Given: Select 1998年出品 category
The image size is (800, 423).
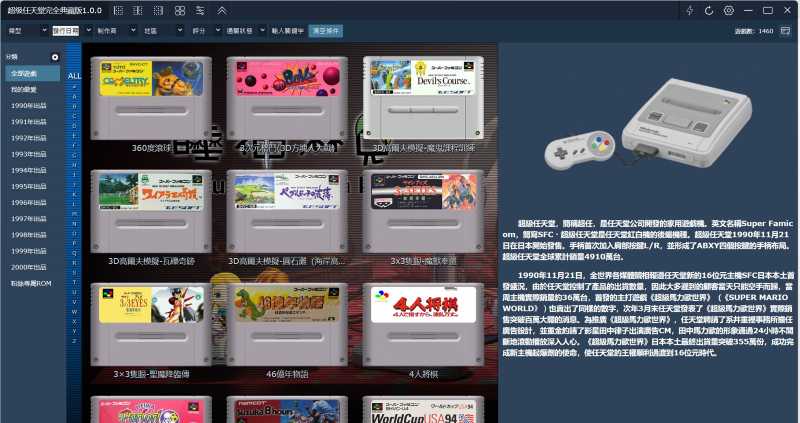Looking at the screenshot, I should pos(33,235).
